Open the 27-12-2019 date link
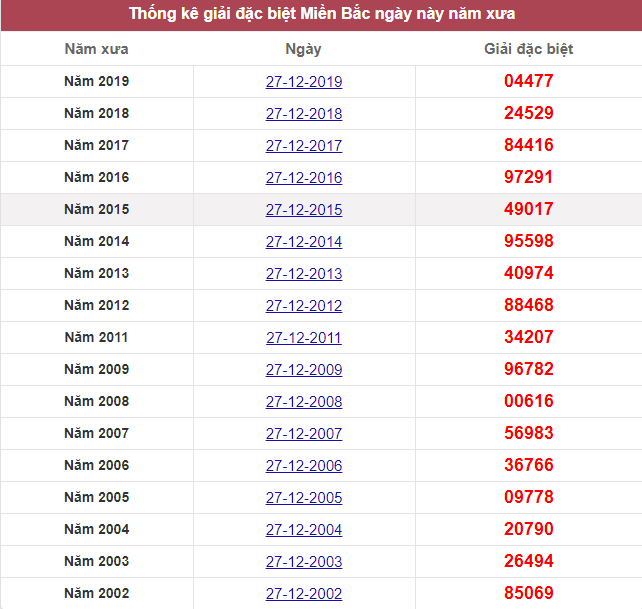 click(304, 82)
